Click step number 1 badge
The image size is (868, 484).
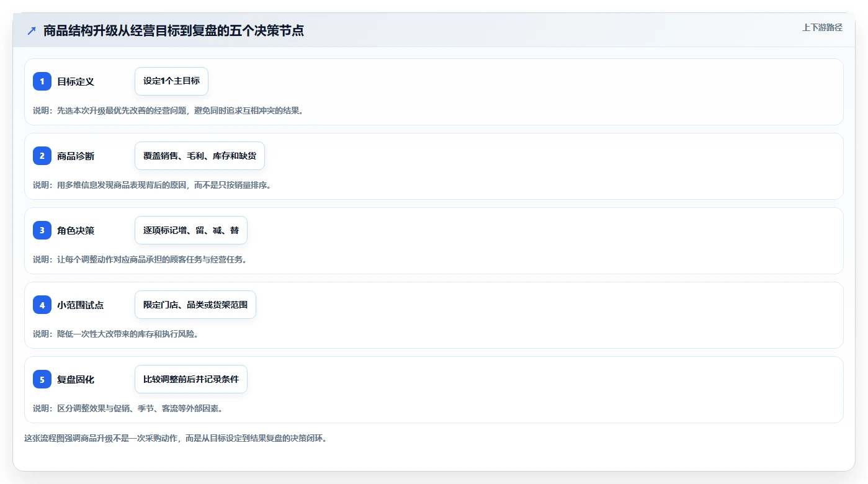pos(42,81)
